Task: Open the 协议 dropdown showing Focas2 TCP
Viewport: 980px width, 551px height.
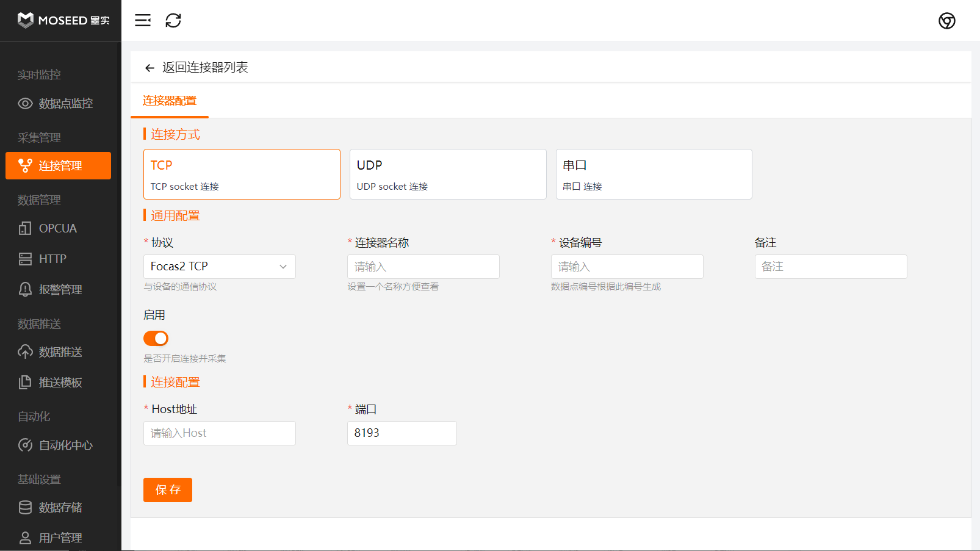Action: (220, 267)
